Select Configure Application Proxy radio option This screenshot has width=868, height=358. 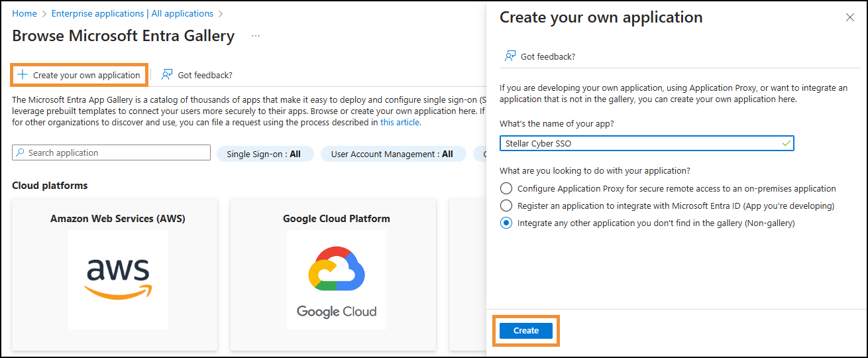[506, 188]
